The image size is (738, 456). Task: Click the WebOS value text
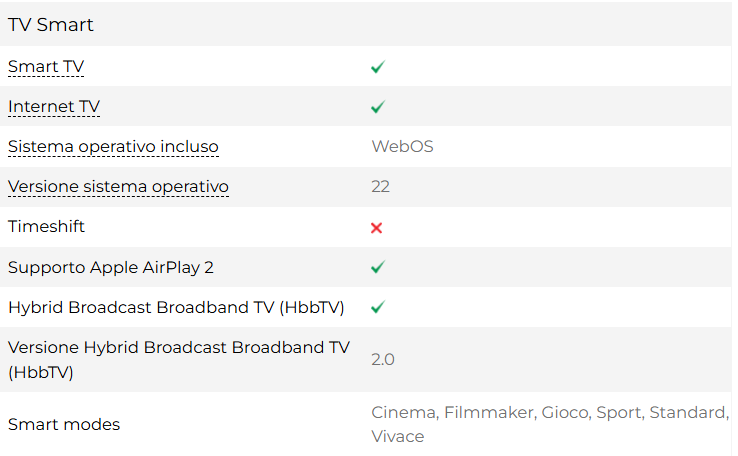(402, 147)
